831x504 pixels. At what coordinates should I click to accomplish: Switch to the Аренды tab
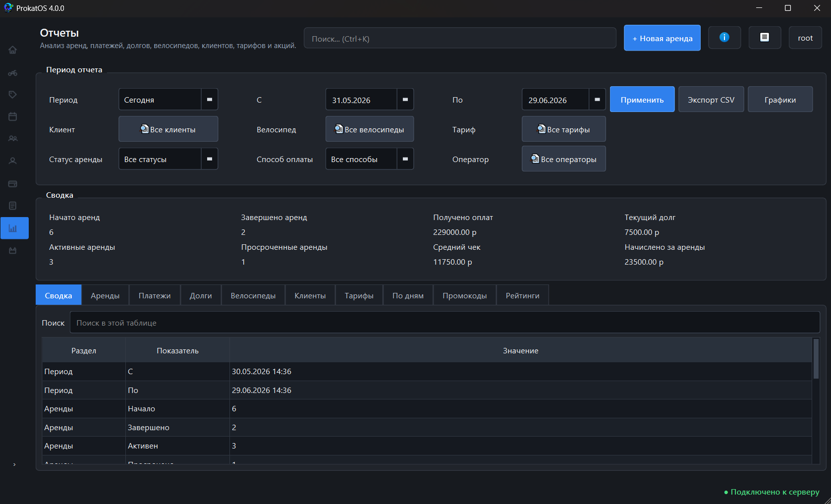[x=105, y=295]
